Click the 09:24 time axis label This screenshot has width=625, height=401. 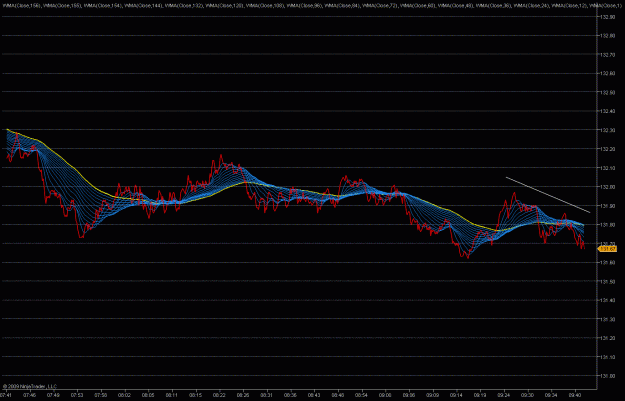tap(504, 395)
